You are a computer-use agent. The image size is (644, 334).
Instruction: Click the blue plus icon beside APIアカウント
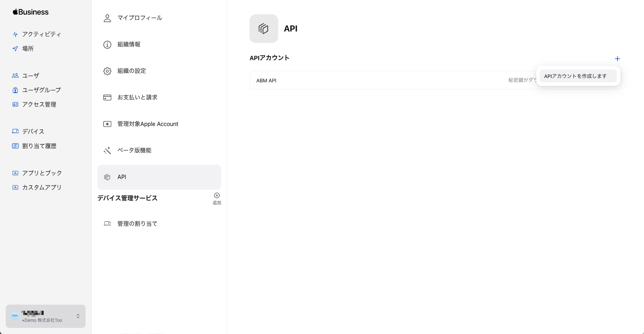click(x=618, y=59)
